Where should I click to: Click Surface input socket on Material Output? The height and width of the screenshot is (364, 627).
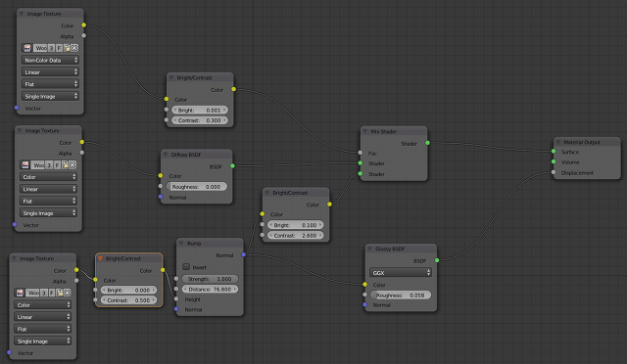[x=554, y=152]
